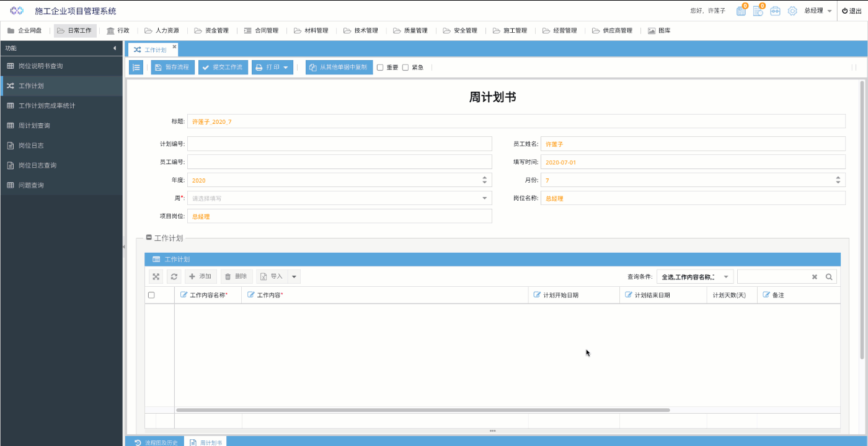点击顶部栏的待办事项图标
The height and width of the screenshot is (446, 868).
coord(758,11)
